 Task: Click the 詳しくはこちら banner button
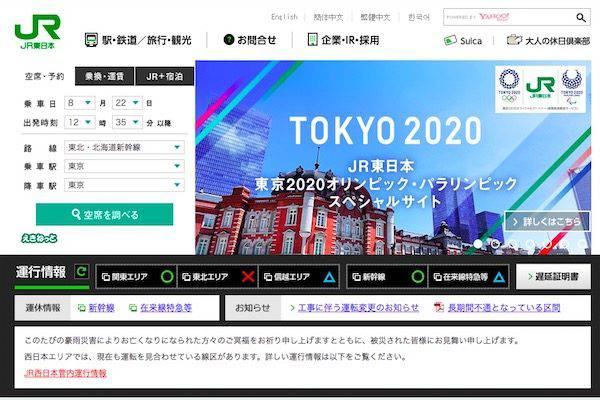click(547, 221)
